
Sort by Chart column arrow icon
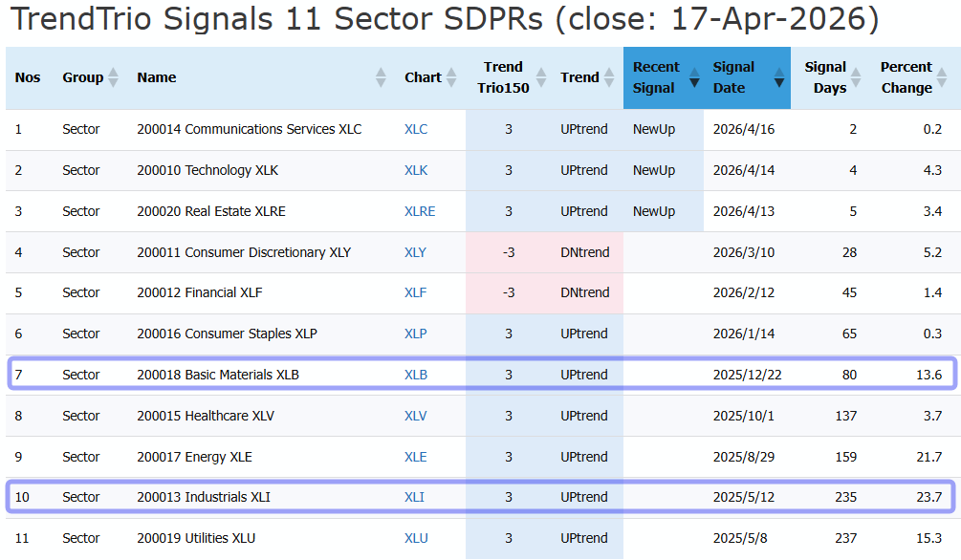(451, 78)
